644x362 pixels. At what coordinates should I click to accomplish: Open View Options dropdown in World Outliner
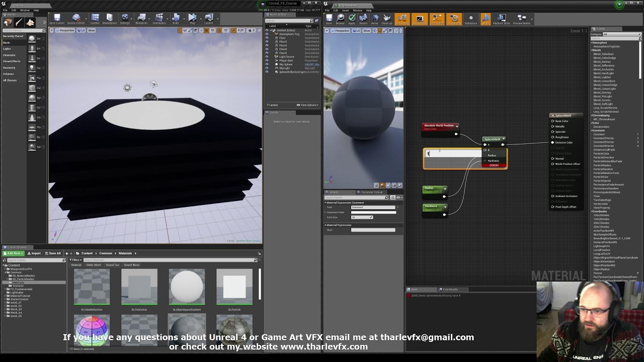[308, 105]
